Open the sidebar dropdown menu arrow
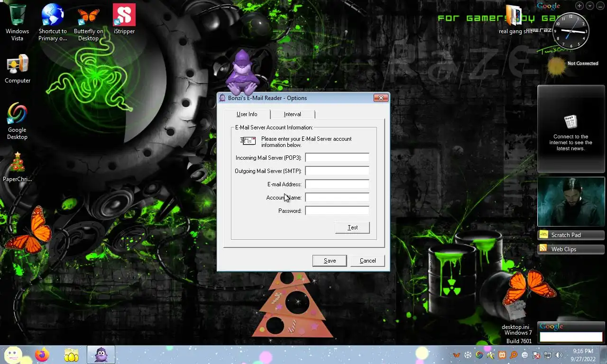The height and width of the screenshot is (364, 607). 590,6
